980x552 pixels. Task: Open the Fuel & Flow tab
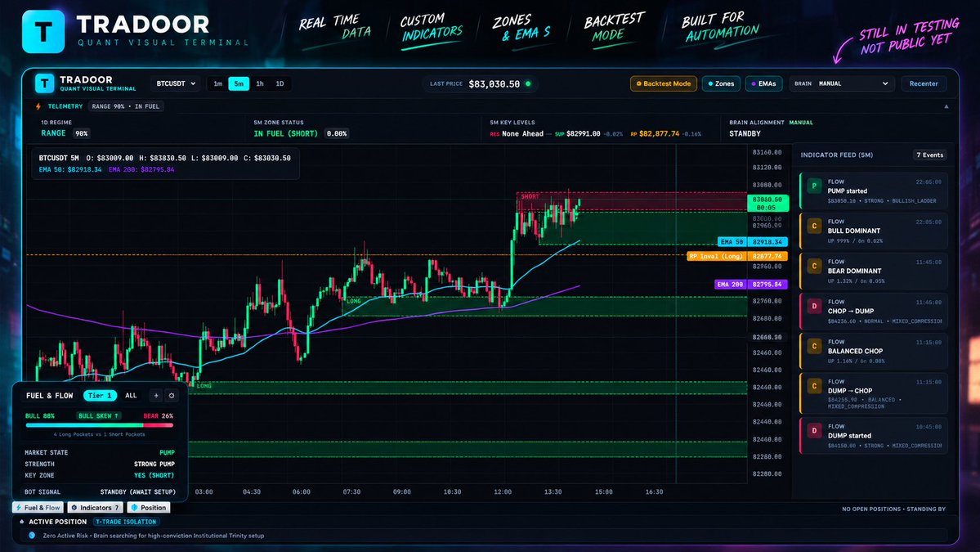pyautogui.click(x=38, y=508)
